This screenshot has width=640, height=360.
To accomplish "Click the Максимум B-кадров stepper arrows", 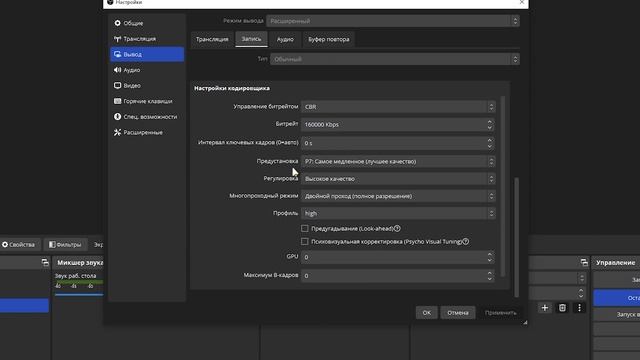I will click(x=490, y=276).
